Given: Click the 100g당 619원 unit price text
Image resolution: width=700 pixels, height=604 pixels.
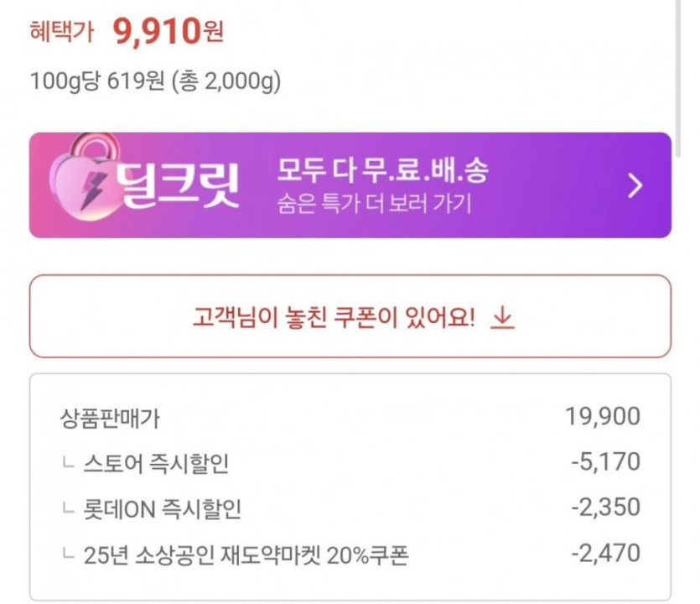Looking at the screenshot, I should click(155, 81).
